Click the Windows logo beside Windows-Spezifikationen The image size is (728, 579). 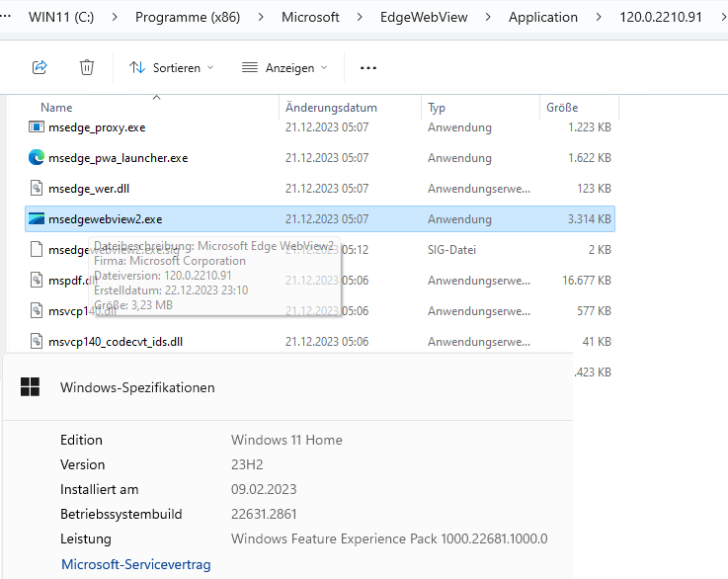click(x=31, y=386)
